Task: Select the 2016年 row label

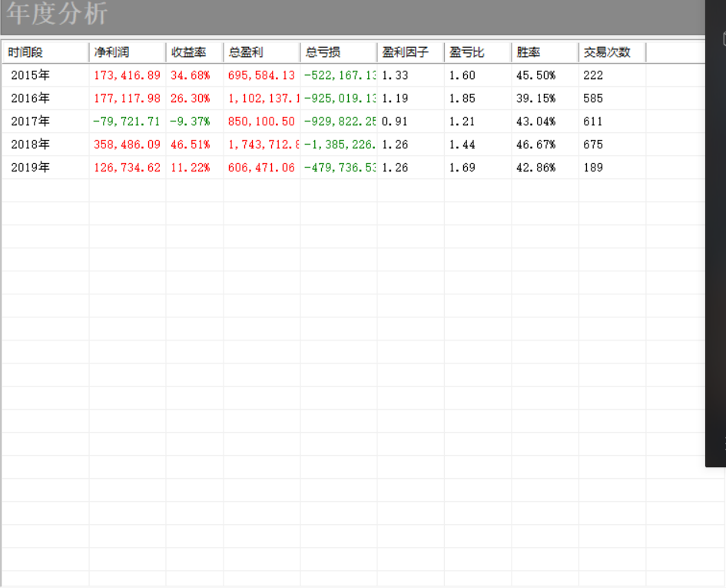Action: [31, 98]
